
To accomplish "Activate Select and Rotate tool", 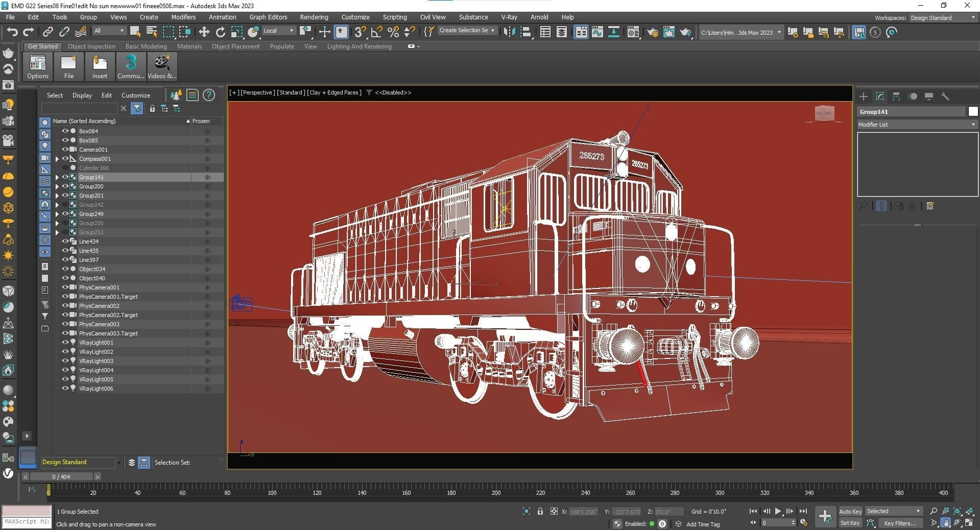I will (220, 32).
